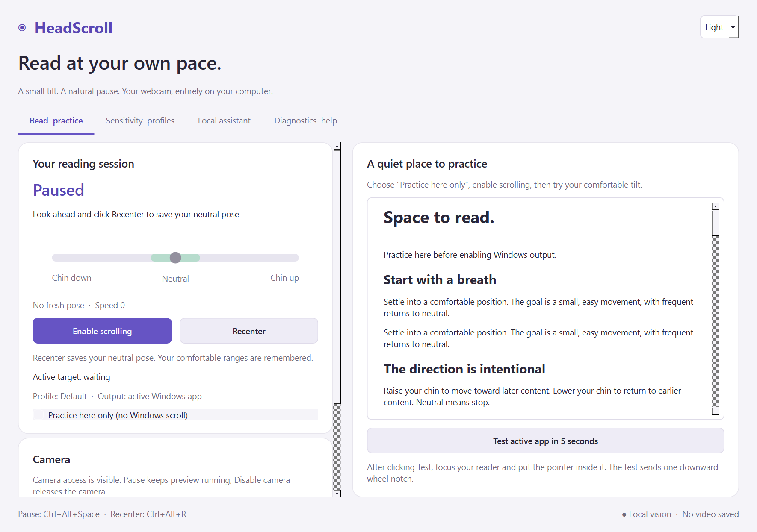Click 'Profile: Default' status line
The width and height of the screenshot is (757, 532).
[117, 396]
